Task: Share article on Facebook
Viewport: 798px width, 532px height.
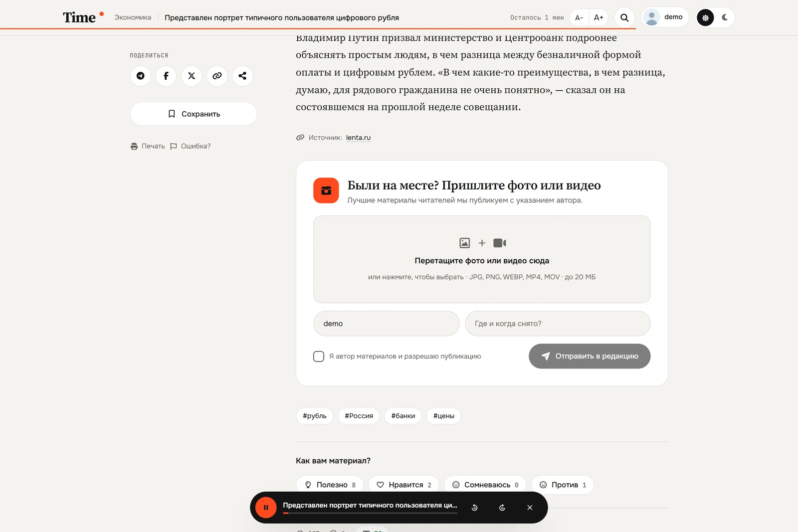Action: [166, 76]
